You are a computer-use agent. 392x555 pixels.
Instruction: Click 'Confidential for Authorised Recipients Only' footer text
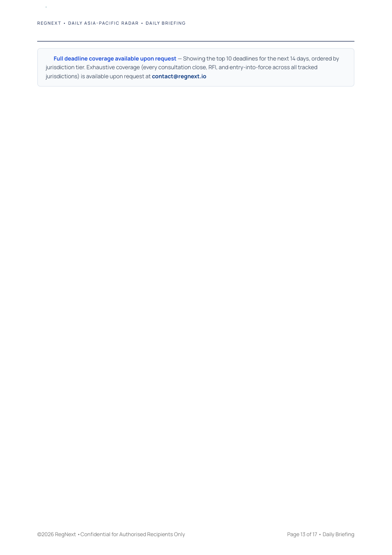132,534
